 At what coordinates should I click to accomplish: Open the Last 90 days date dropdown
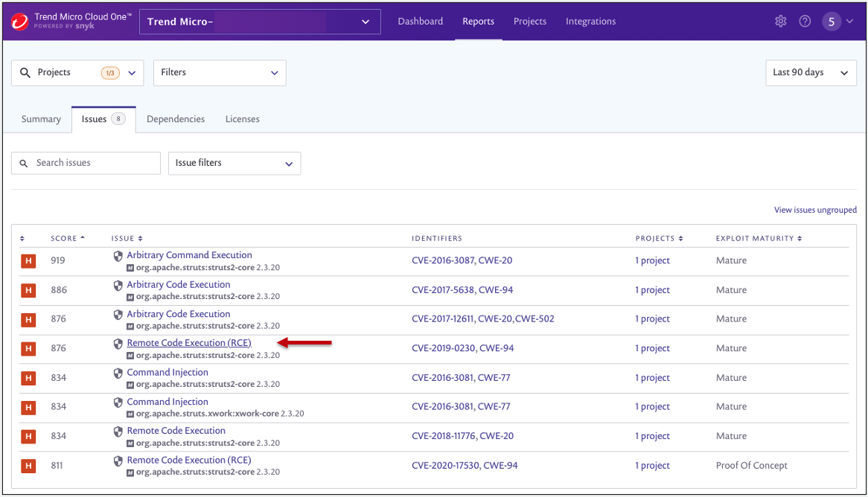[x=811, y=73]
